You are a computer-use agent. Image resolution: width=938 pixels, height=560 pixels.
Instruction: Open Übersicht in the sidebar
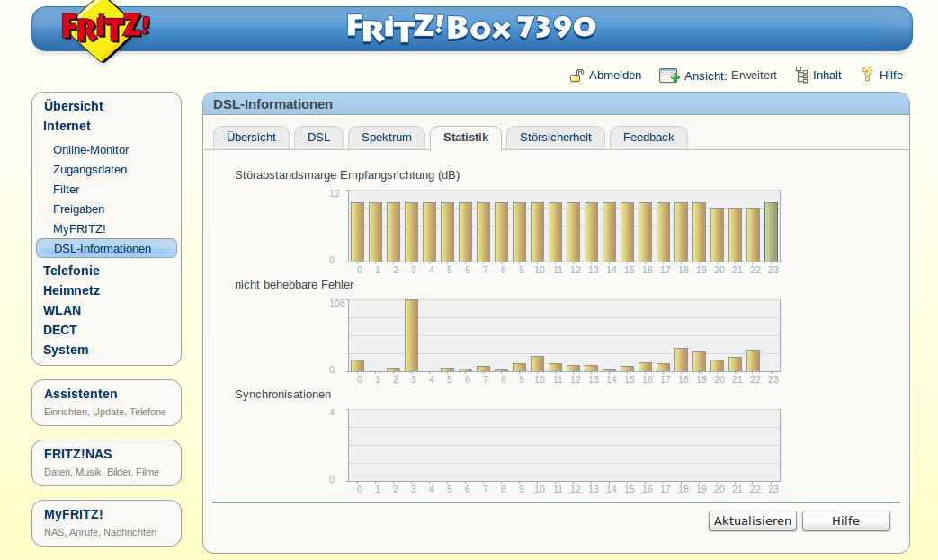[74, 106]
